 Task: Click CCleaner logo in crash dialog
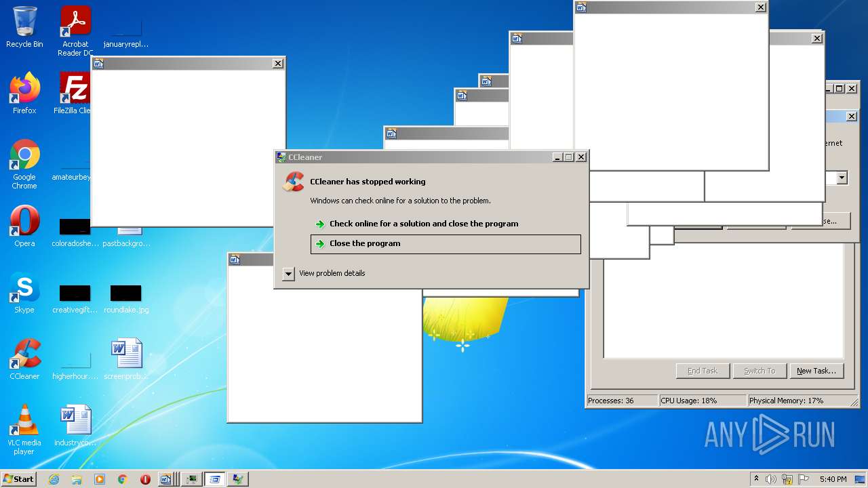pos(294,182)
